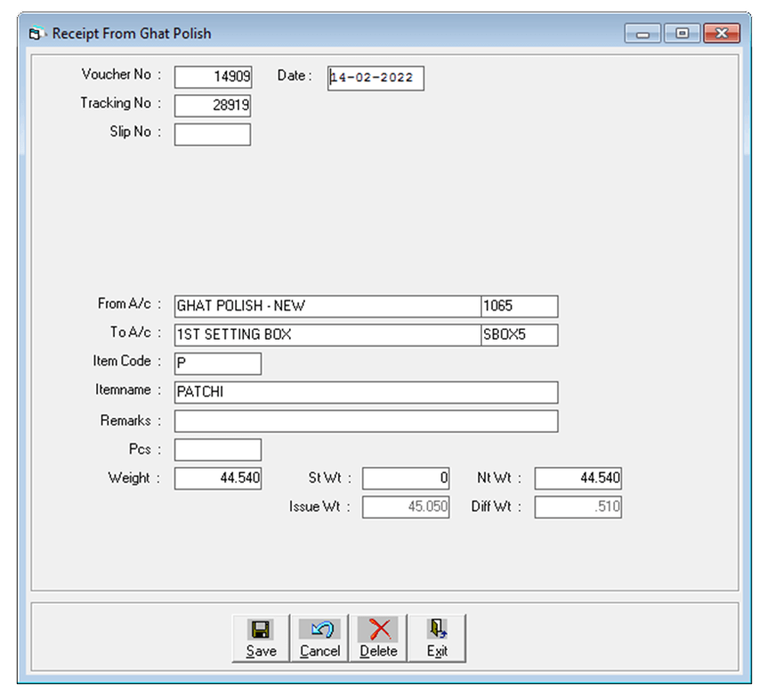Click into the Date field
Viewport: 767px width, 700px height.
tap(375, 78)
